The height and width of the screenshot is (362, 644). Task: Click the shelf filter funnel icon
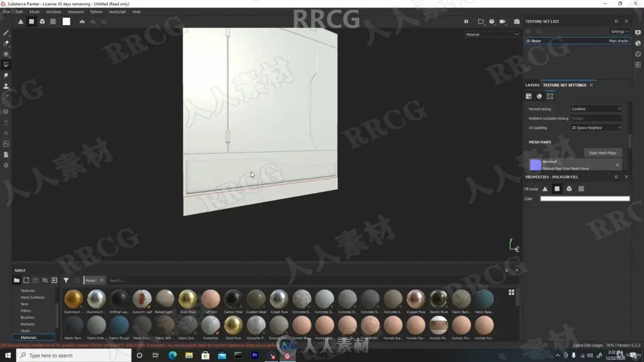(66, 280)
